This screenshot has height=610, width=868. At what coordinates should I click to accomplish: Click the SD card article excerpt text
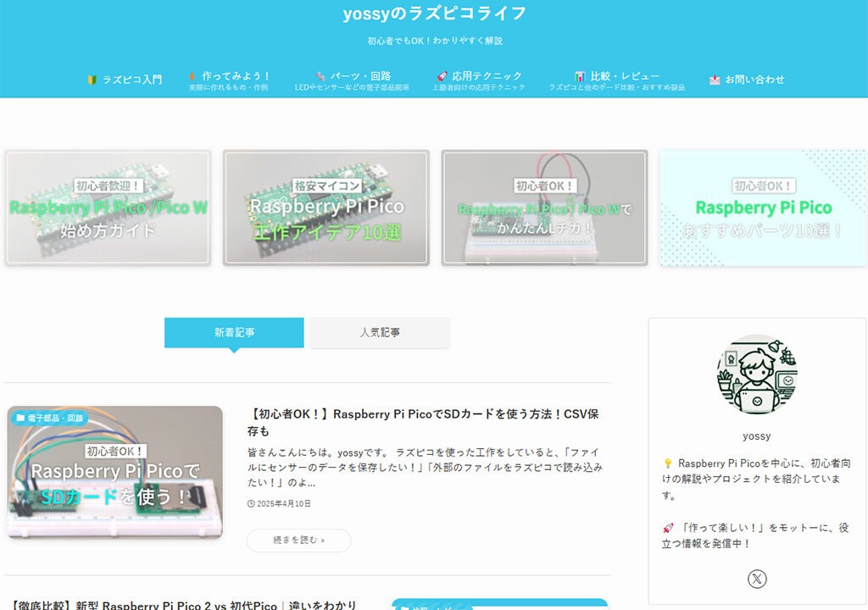[426, 467]
